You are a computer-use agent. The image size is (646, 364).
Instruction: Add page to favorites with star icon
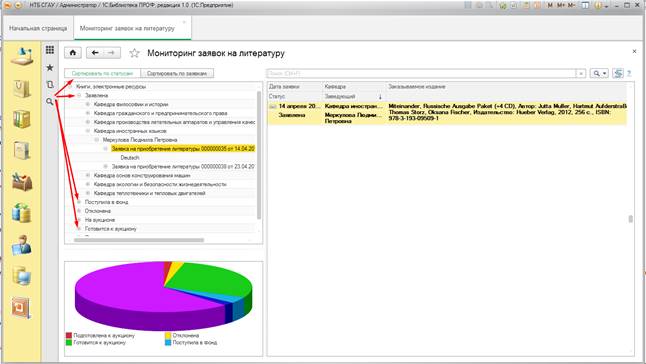[x=134, y=53]
